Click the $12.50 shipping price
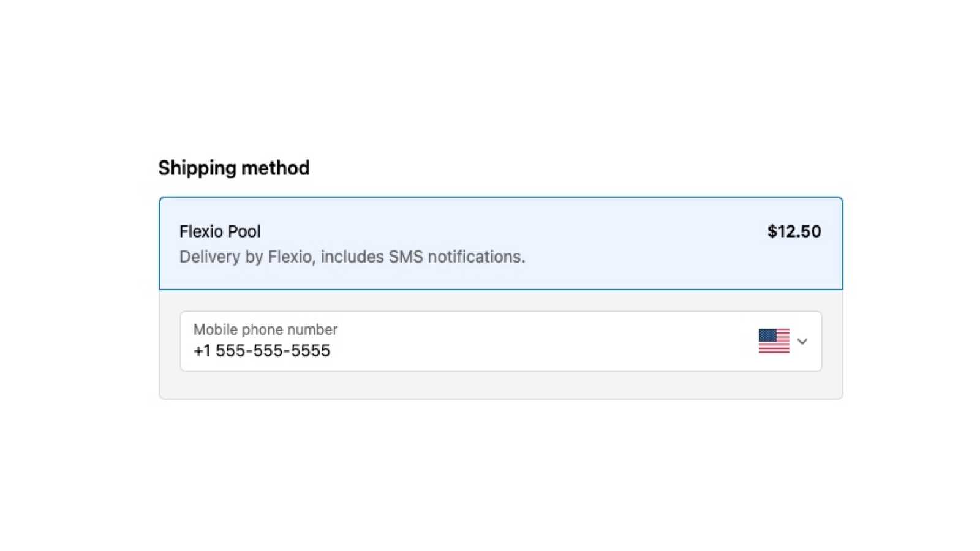 794,231
